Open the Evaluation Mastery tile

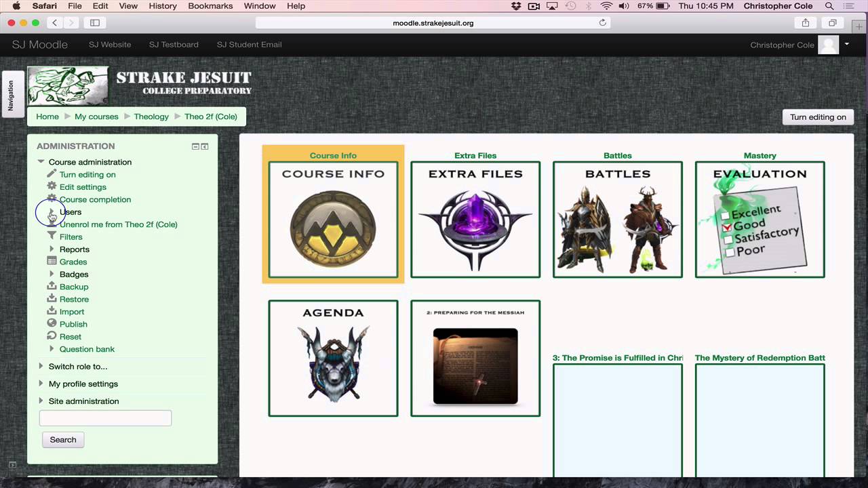(760, 220)
